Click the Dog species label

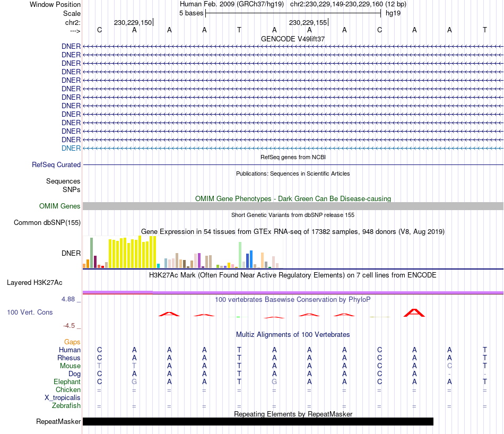pos(75,374)
